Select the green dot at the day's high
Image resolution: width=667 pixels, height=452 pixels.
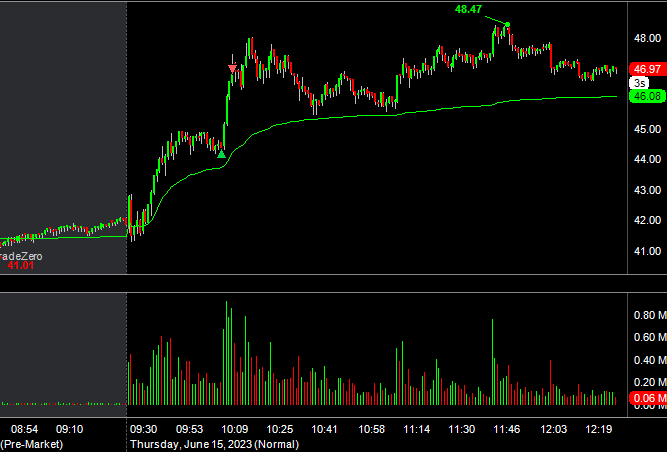click(507, 25)
